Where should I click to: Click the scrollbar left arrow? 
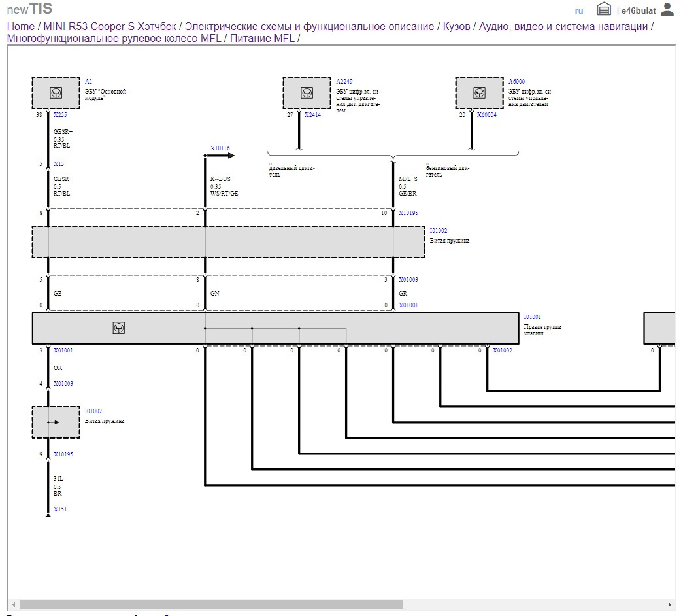pyautogui.click(x=14, y=605)
